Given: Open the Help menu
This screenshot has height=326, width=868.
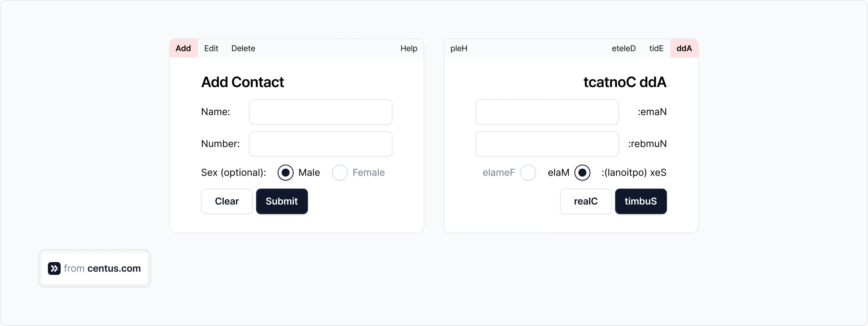Looking at the screenshot, I should pos(408,48).
